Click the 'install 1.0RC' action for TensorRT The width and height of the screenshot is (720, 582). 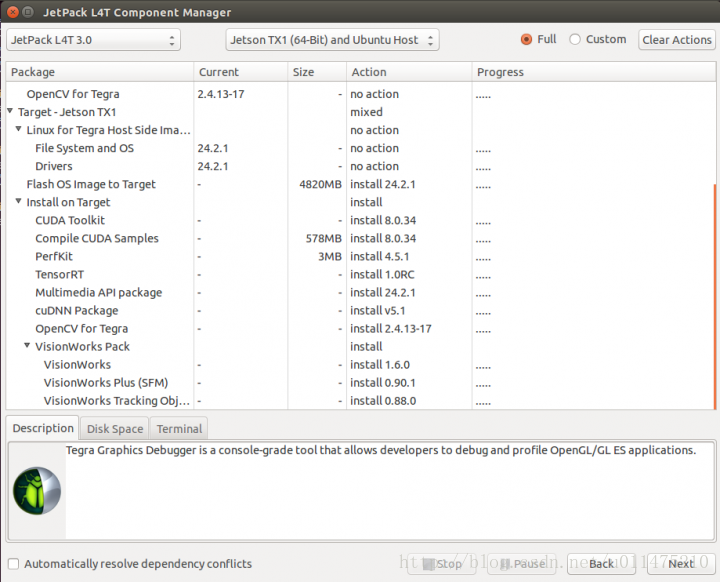point(382,275)
